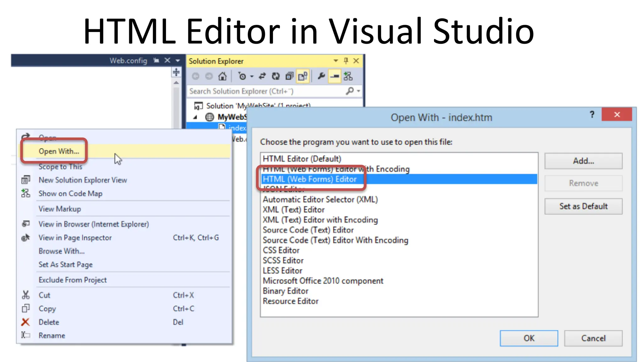The height and width of the screenshot is (362, 644).
Task: Click the Page Inspector icon
Action: [26, 238]
